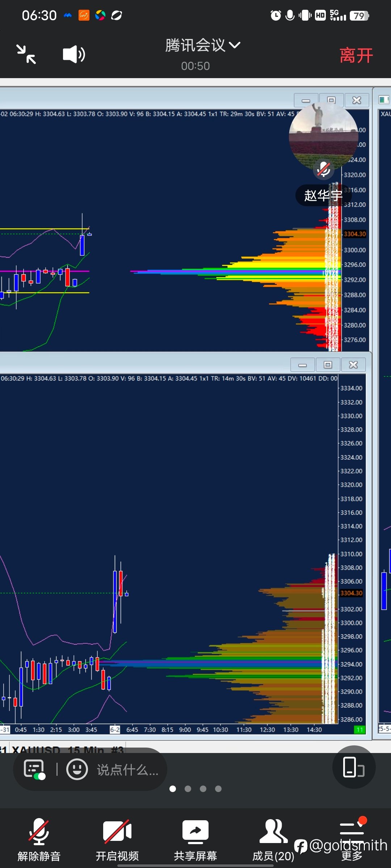Start screen sharing with 共享屏幕

point(195,840)
